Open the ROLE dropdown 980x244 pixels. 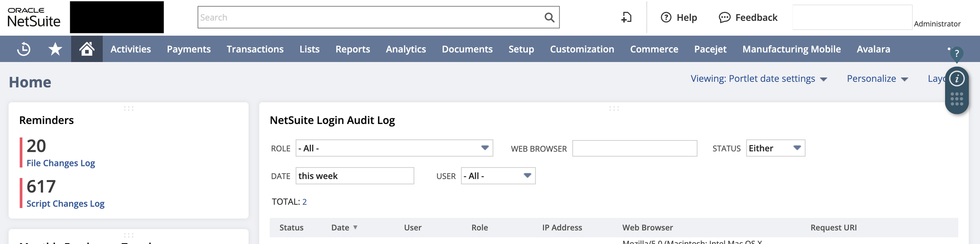[x=485, y=148]
